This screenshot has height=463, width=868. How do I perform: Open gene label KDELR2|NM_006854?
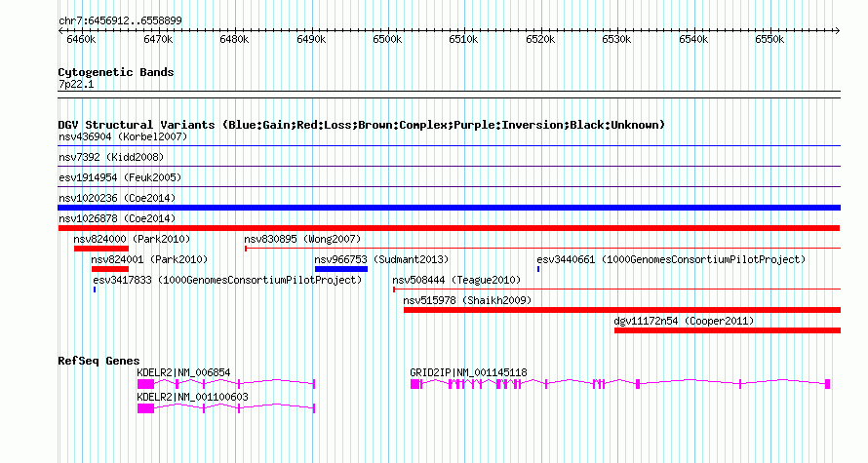(183, 372)
